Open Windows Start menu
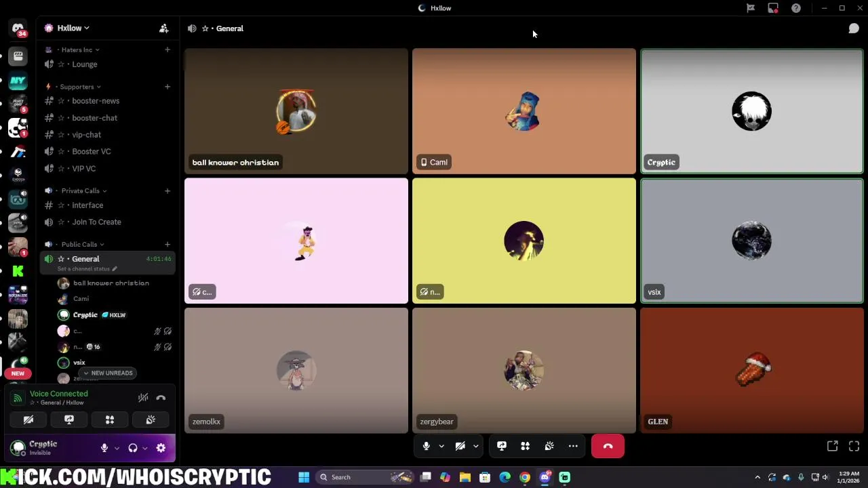 [304, 477]
